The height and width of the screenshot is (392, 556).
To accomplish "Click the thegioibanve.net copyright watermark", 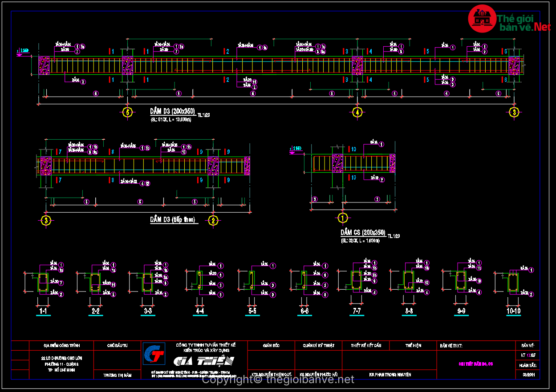I will click(x=278, y=380).
